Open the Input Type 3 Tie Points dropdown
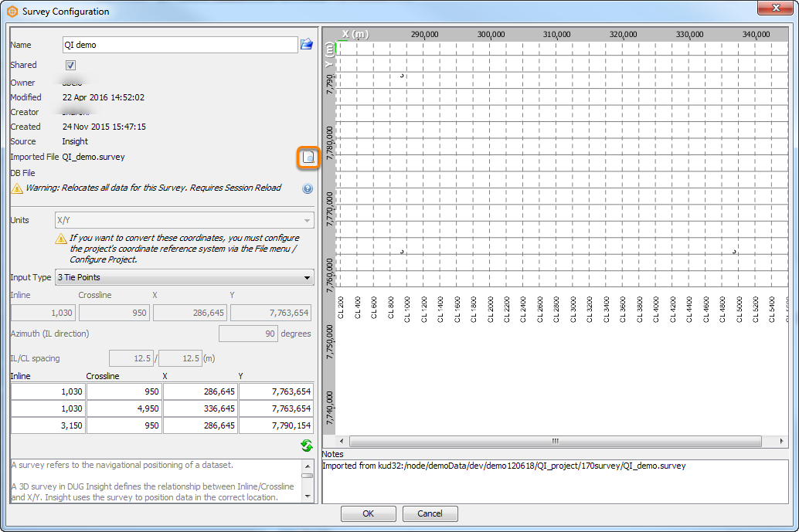 click(x=185, y=277)
